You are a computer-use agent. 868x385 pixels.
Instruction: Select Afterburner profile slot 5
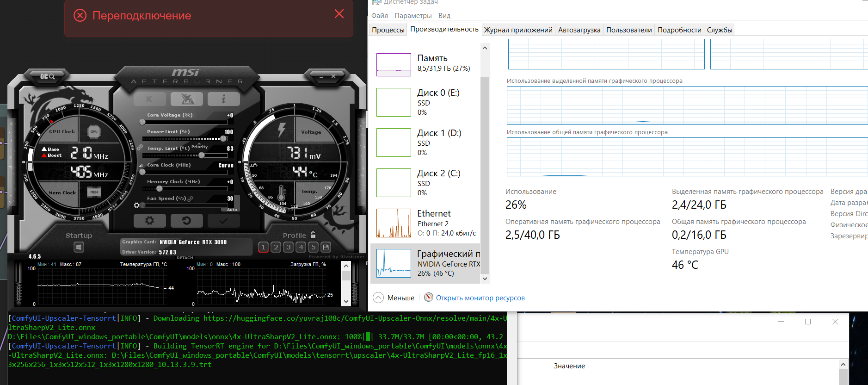coord(313,247)
